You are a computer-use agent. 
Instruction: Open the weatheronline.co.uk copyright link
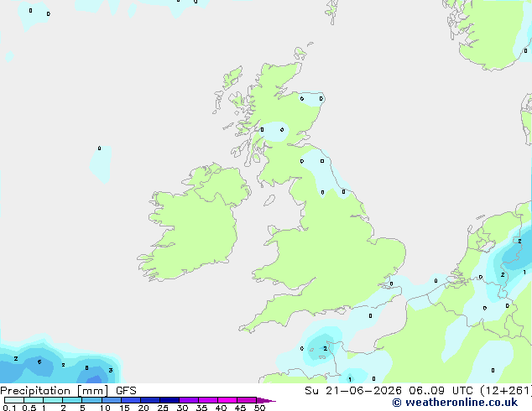point(455,403)
